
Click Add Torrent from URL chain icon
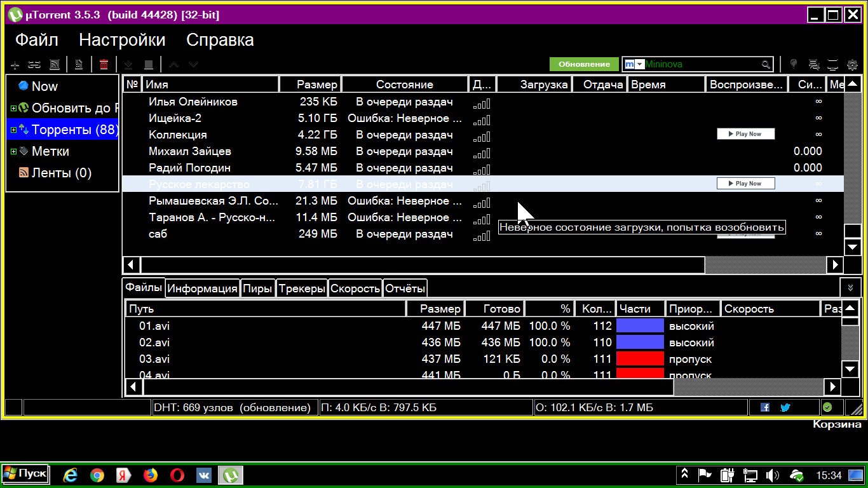coord(34,64)
